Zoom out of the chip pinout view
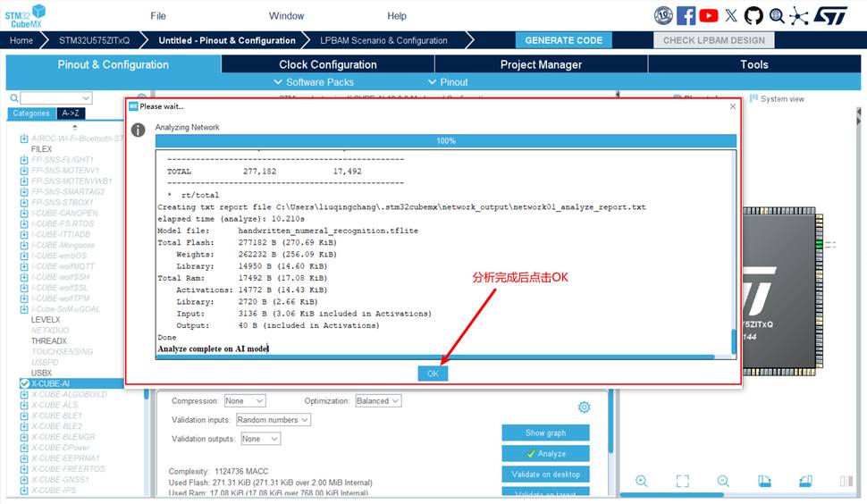The height and width of the screenshot is (504, 867). click(x=723, y=481)
